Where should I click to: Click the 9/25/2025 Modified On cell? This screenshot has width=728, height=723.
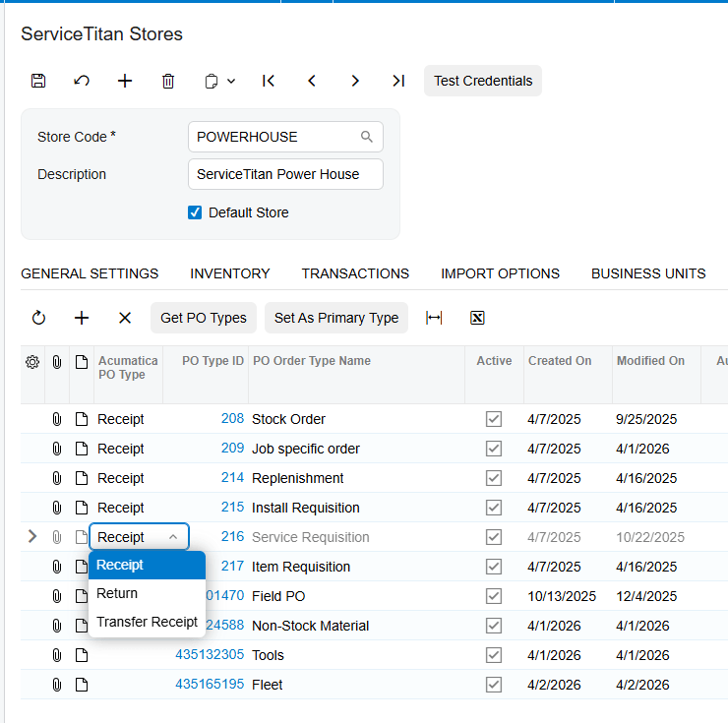click(656, 419)
